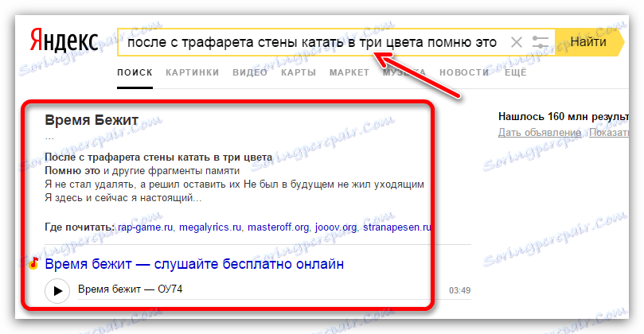The height and width of the screenshot is (334, 644).
Task: Switch to the ВИДЕО tab
Action: (250, 72)
